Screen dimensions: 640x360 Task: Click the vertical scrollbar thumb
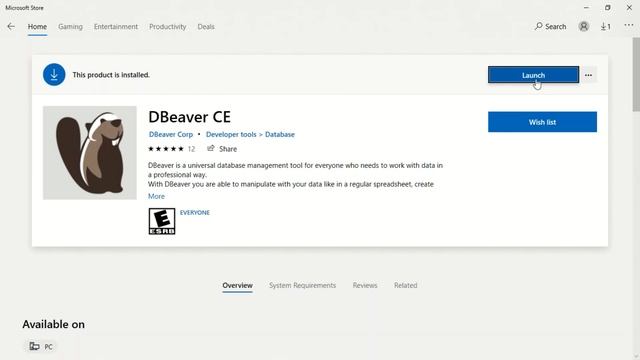click(x=636, y=74)
